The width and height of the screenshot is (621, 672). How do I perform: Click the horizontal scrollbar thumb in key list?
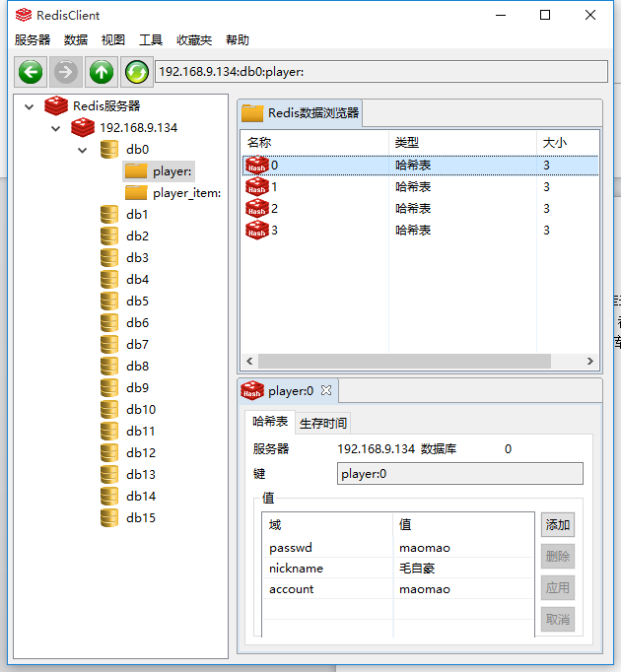tap(404, 362)
